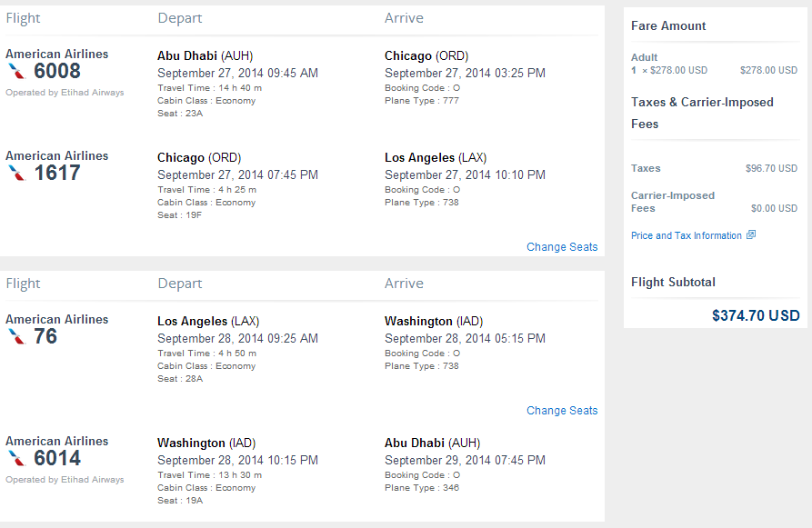Click the American Airlines logo beside flight 76

coord(16,337)
